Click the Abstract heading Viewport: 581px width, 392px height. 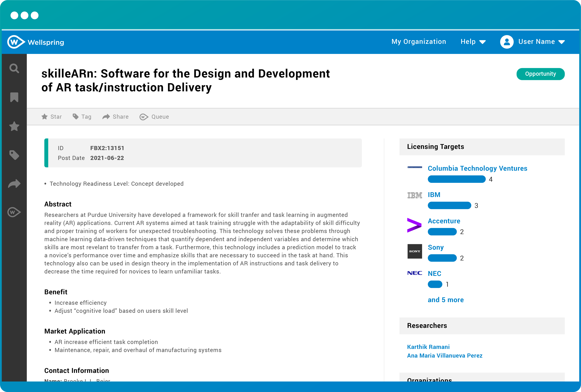(x=58, y=204)
